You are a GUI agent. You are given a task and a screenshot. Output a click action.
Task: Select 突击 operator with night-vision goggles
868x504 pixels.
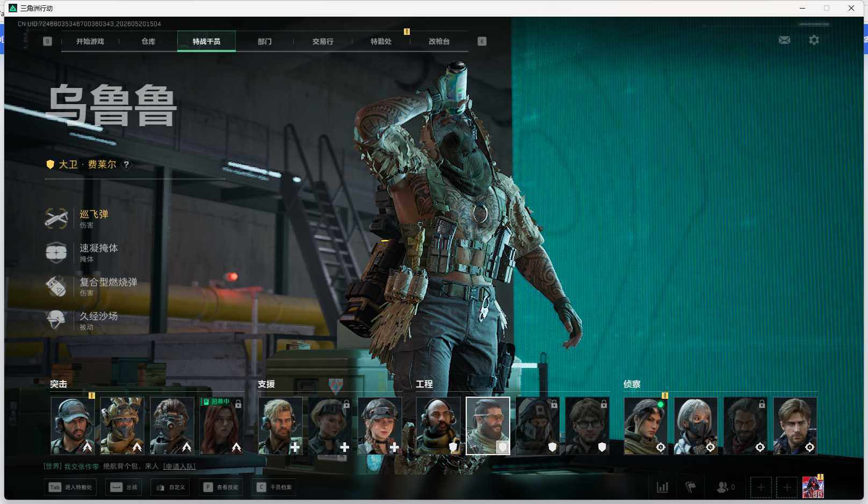coord(172,426)
